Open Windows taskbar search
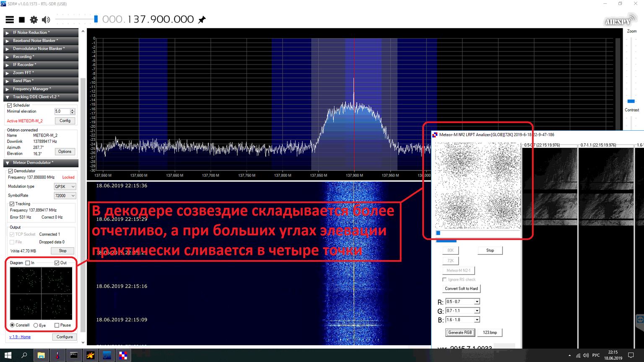Screen dimensions: 644x362 click(x=24, y=355)
